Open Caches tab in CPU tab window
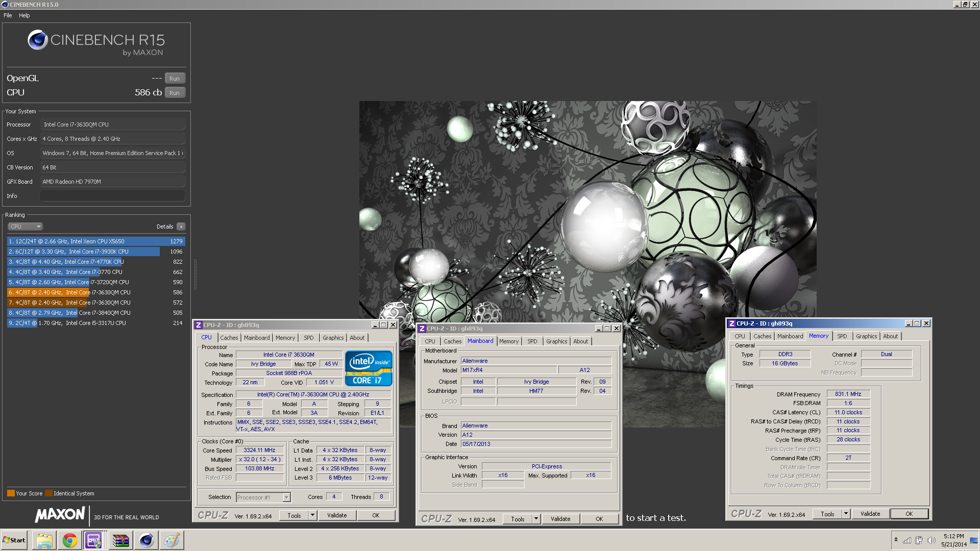This screenshot has width=980, height=551. [229, 338]
